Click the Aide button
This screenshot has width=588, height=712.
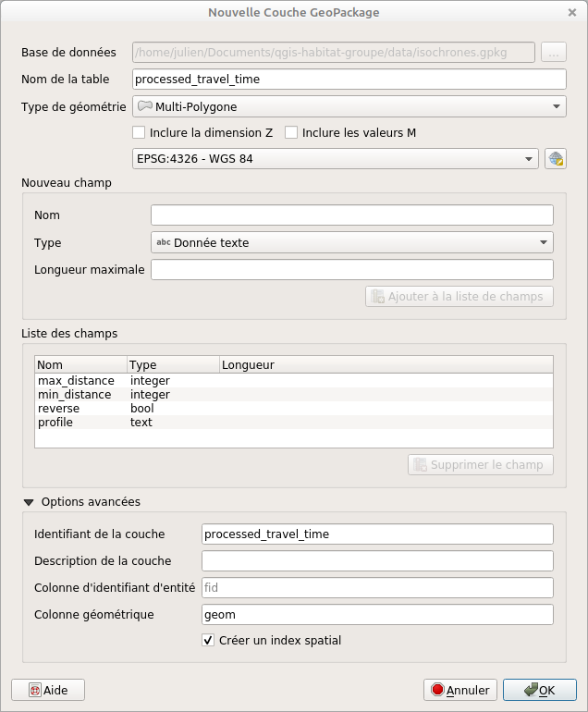48,690
